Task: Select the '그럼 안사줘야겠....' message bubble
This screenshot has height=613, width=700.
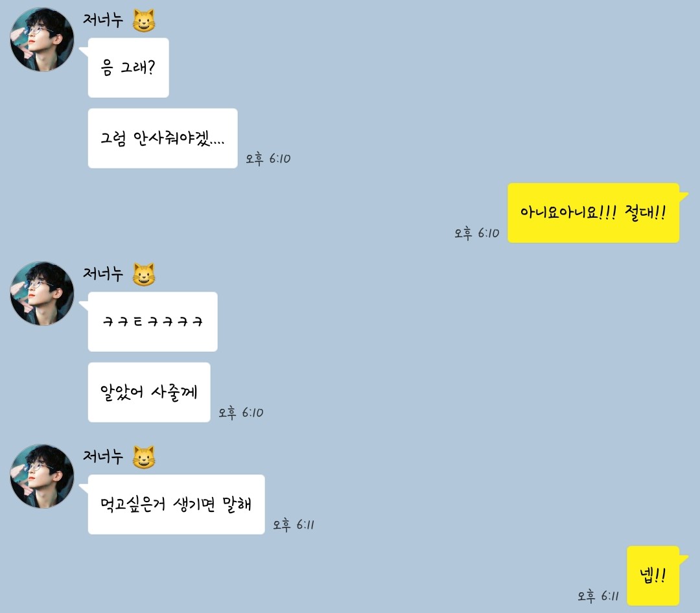Action: click(x=163, y=139)
